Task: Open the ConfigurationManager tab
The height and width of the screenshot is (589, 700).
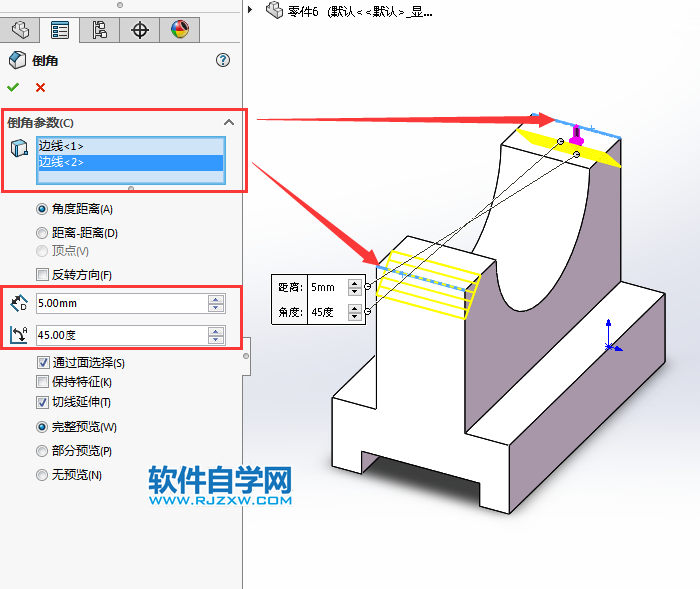Action: coord(100,30)
